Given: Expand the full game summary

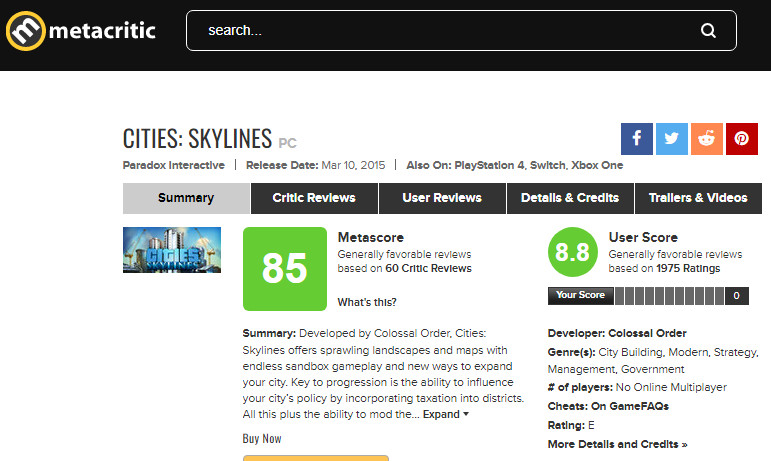Looking at the screenshot, I should tap(445, 414).
